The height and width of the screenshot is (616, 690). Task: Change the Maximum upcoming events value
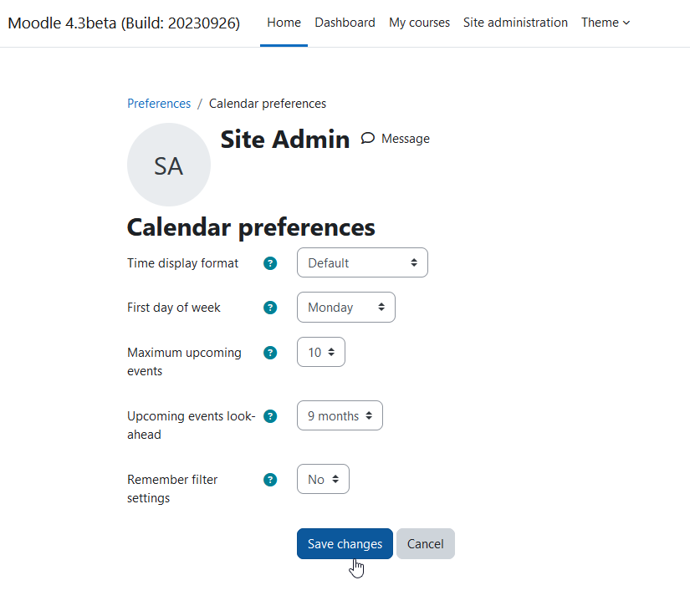point(321,352)
